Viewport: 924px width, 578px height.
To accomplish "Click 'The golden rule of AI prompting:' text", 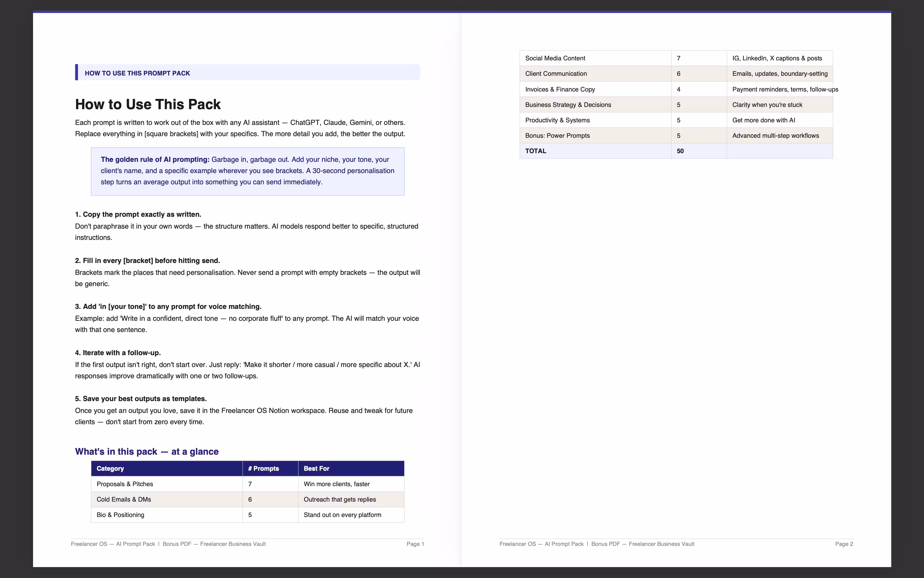I will [x=155, y=159].
